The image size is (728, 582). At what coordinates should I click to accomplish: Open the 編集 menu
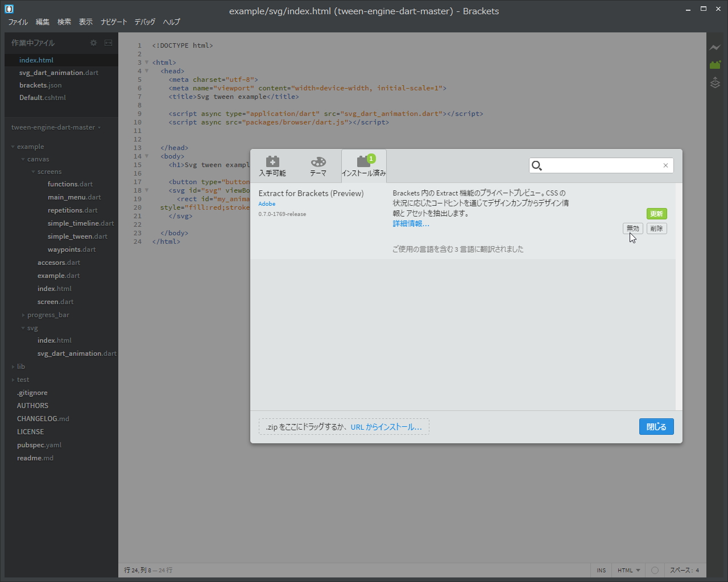click(x=43, y=22)
